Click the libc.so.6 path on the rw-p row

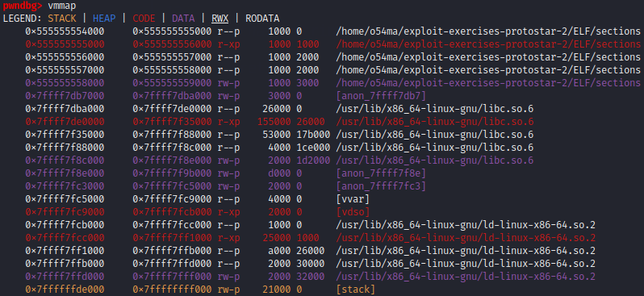point(434,161)
